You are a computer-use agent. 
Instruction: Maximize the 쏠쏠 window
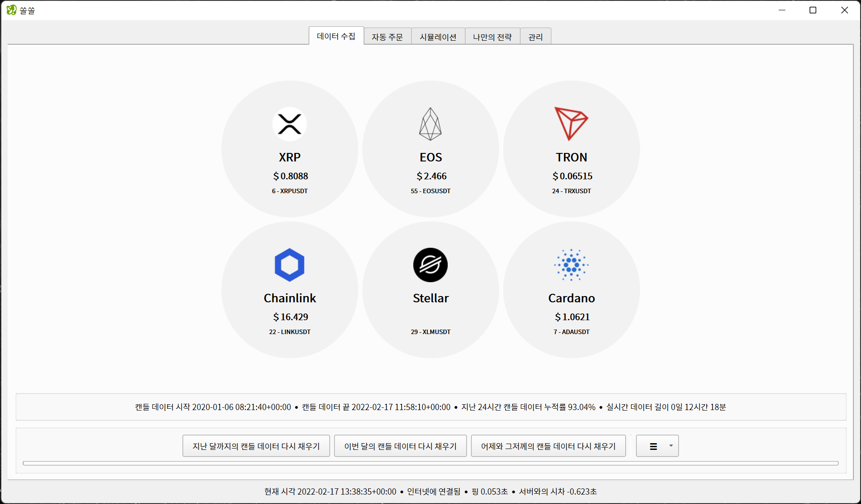(813, 10)
